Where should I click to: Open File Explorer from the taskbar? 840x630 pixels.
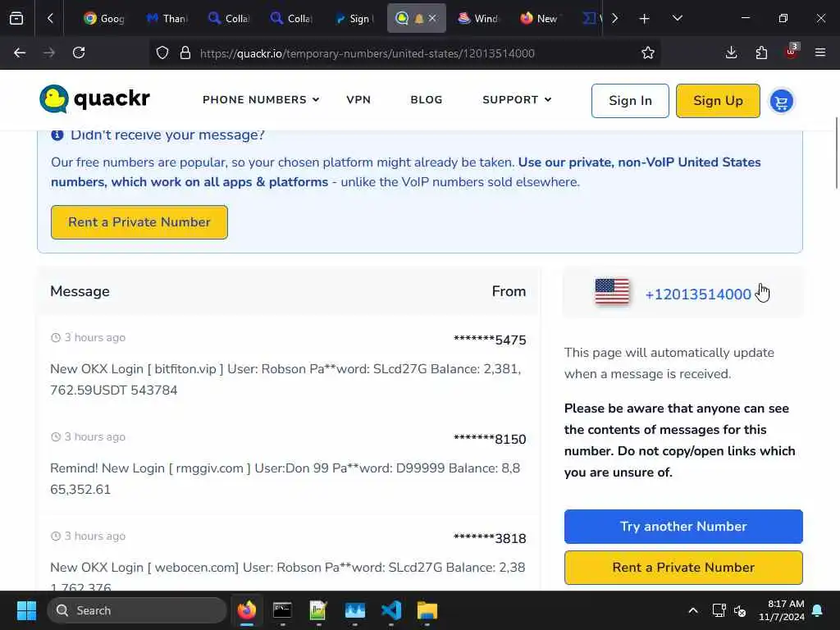tap(427, 610)
